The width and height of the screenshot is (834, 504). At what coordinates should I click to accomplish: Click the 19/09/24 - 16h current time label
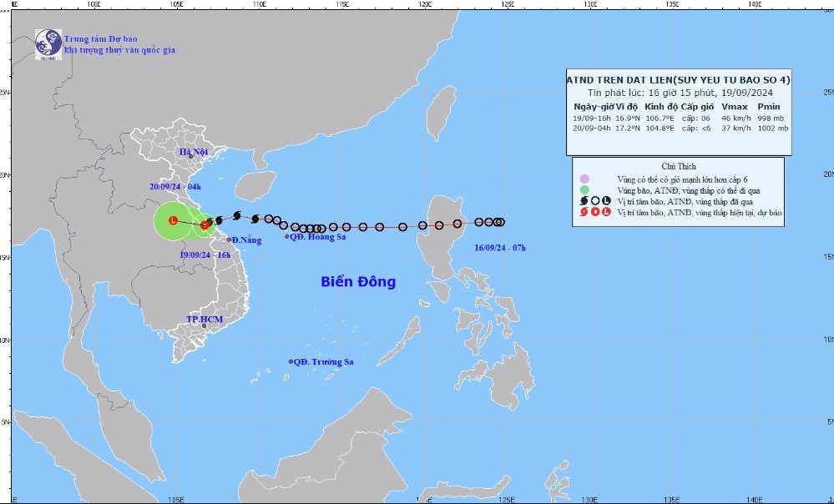205,254
